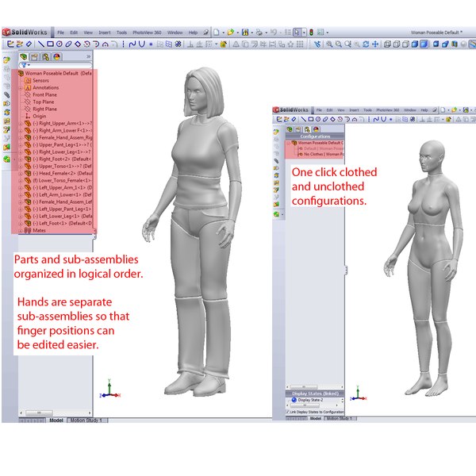Click the SolidWorks logo in main window
Viewport: 476px width, 476px height.
point(25,33)
